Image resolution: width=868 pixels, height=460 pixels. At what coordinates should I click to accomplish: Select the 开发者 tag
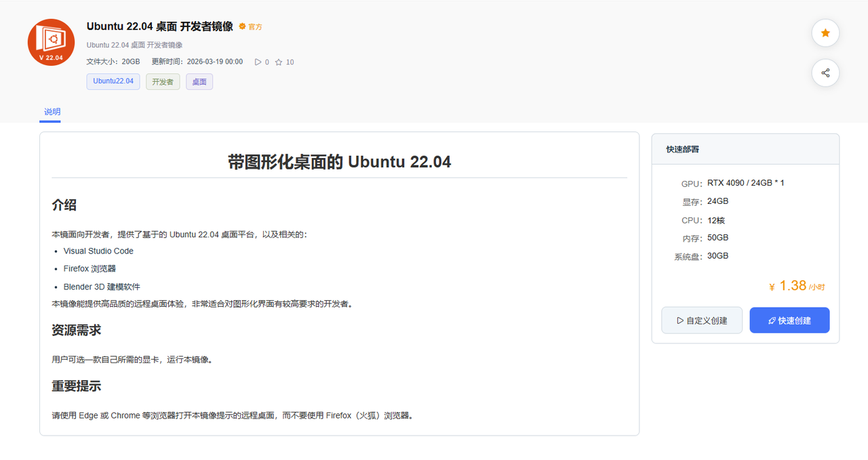tap(163, 81)
